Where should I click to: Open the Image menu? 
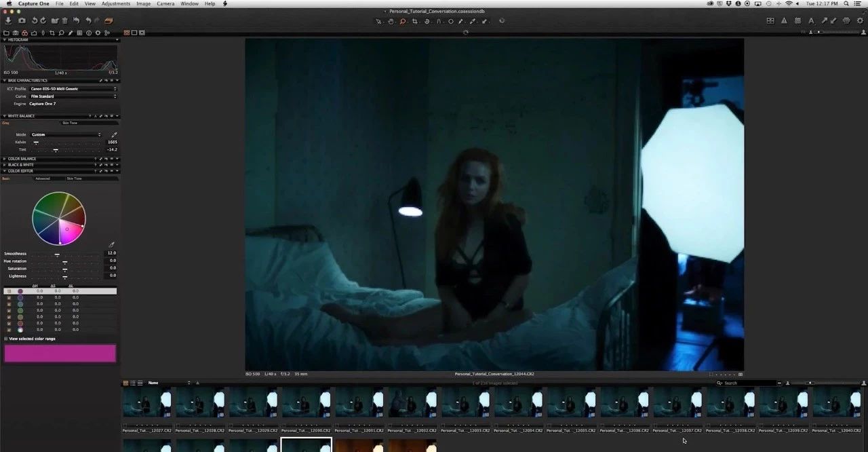pos(144,3)
